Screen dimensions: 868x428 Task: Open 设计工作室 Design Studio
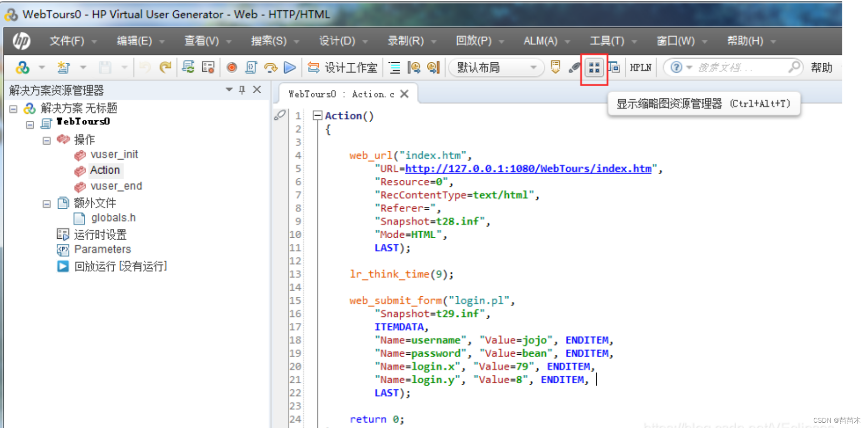342,68
